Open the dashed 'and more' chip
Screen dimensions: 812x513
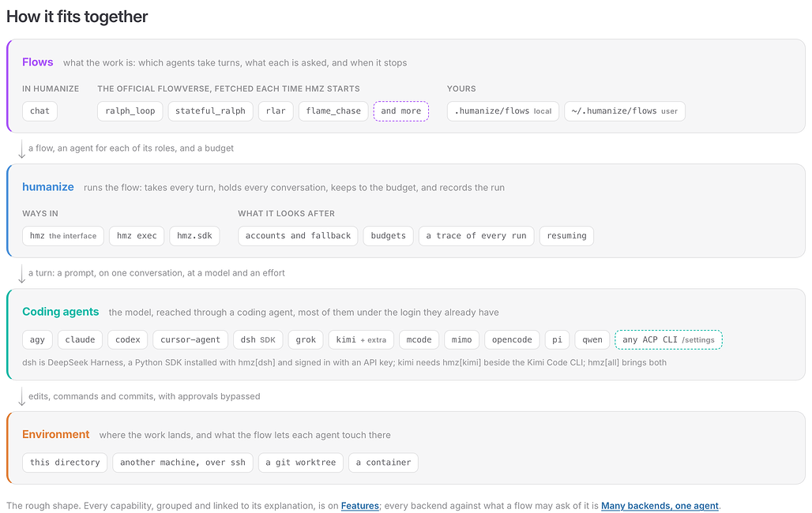[400, 111]
